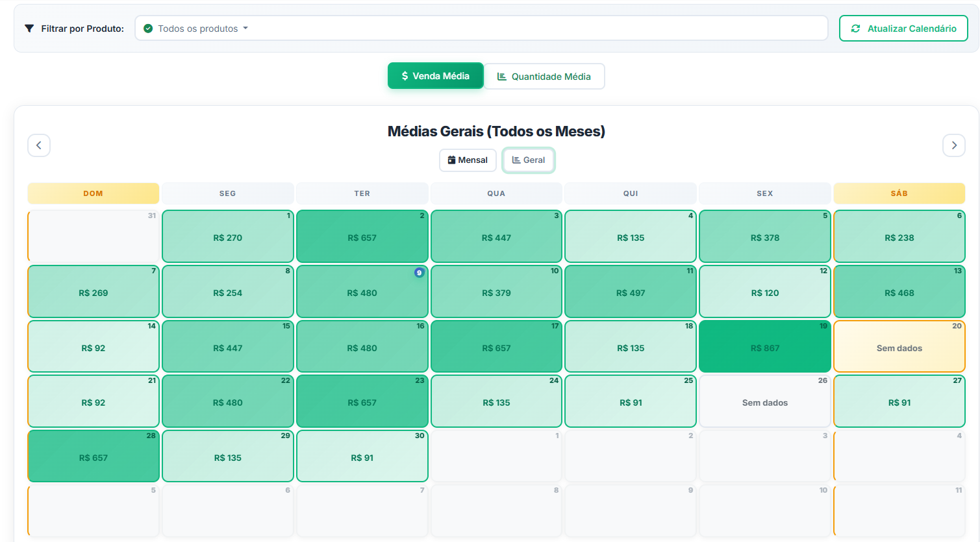Viewport: 980px width, 542px height.
Task: Switch to Quantidade Média view
Action: [x=544, y=77]
